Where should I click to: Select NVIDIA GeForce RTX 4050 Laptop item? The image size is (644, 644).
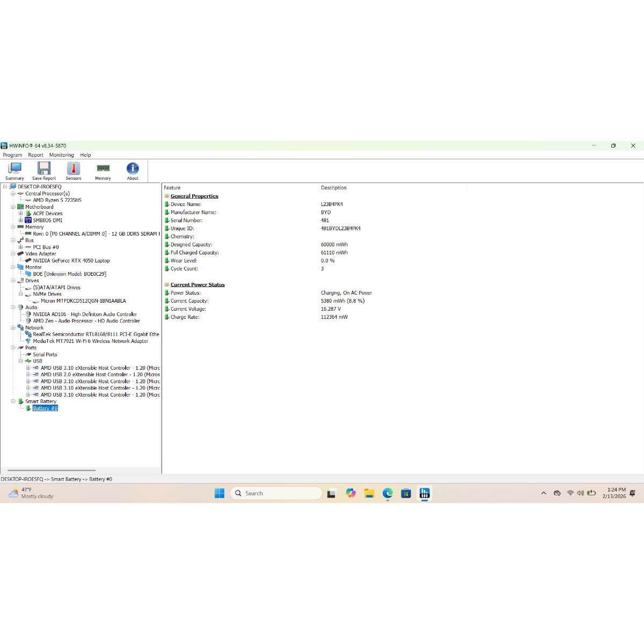pos(71,261)
